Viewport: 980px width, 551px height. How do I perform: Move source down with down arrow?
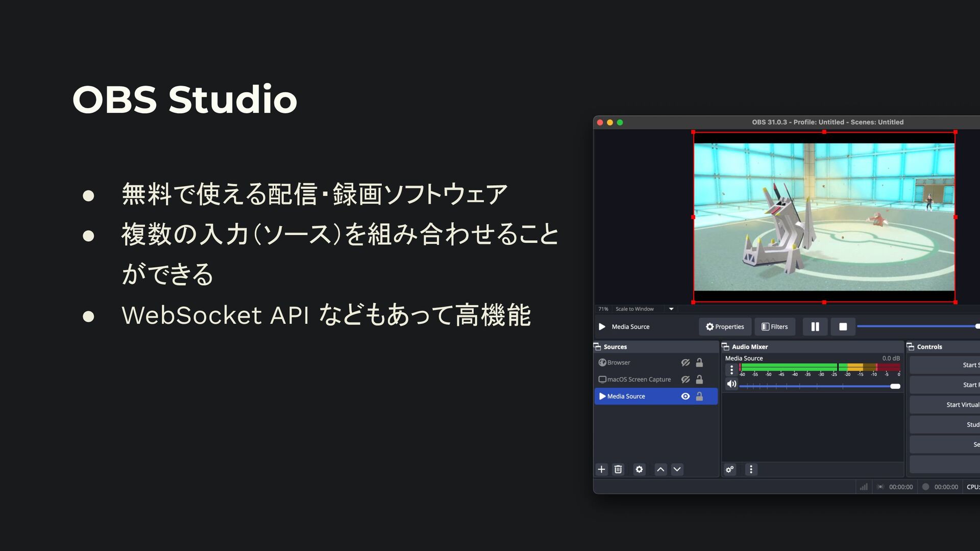677,469
